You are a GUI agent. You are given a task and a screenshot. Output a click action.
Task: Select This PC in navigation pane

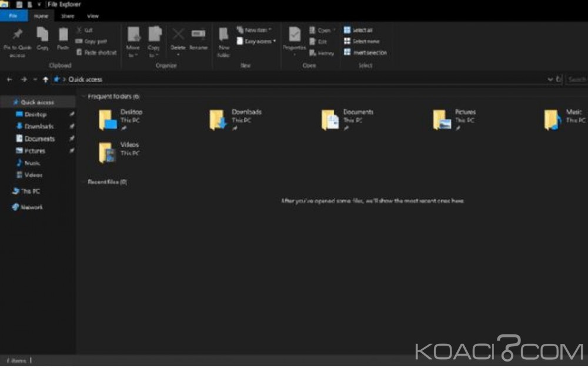[29, 191]
